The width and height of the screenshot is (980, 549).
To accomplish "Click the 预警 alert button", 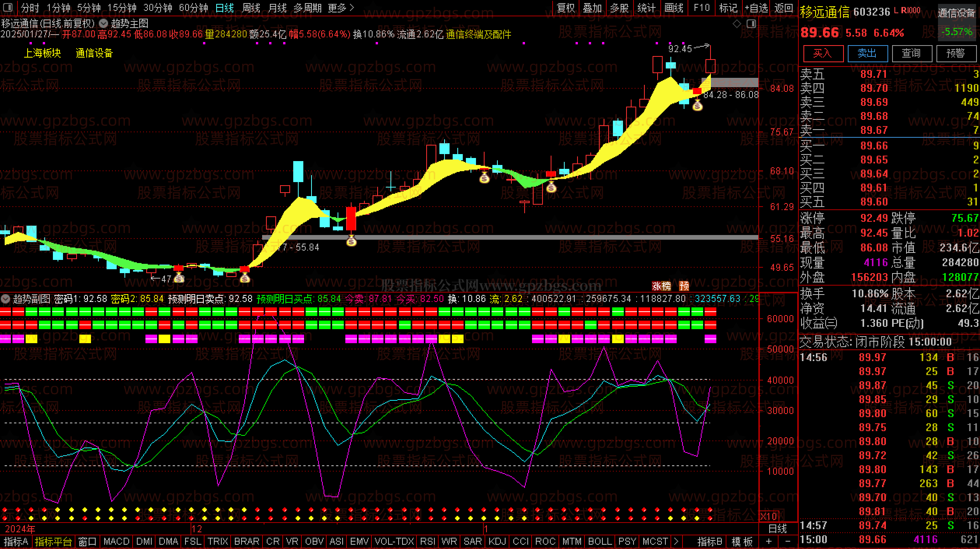I will (956, 53).
